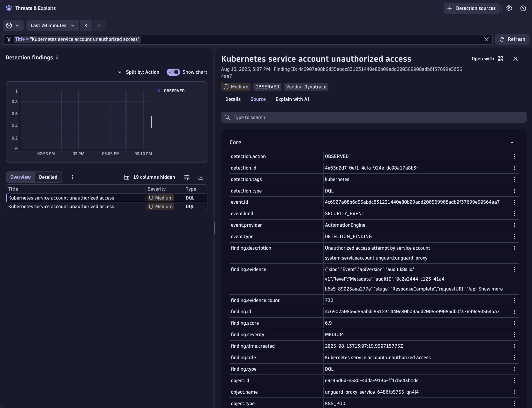This screenshot has width=532, height=408.
Task: Open actions menu for finding.id row
Action: pyautogui.click(x=514, y=312)
